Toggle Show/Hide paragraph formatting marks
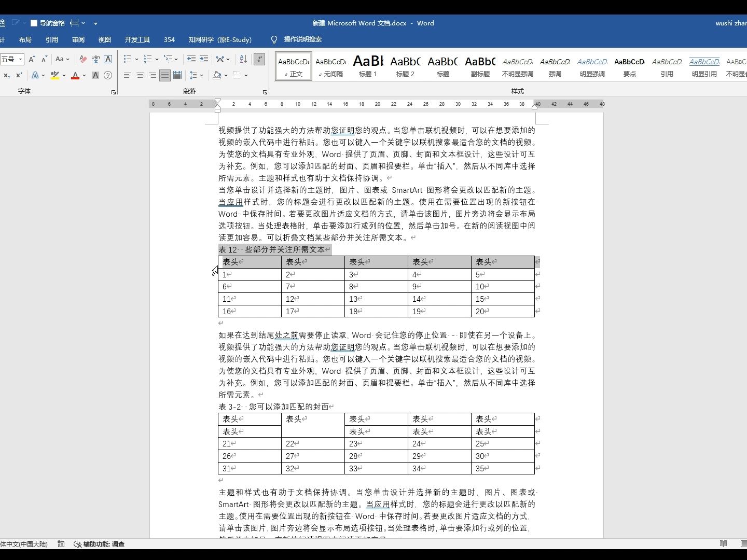The height and width of the screenshot is (560, 747). pyautogui.click(x=259, y=59)
